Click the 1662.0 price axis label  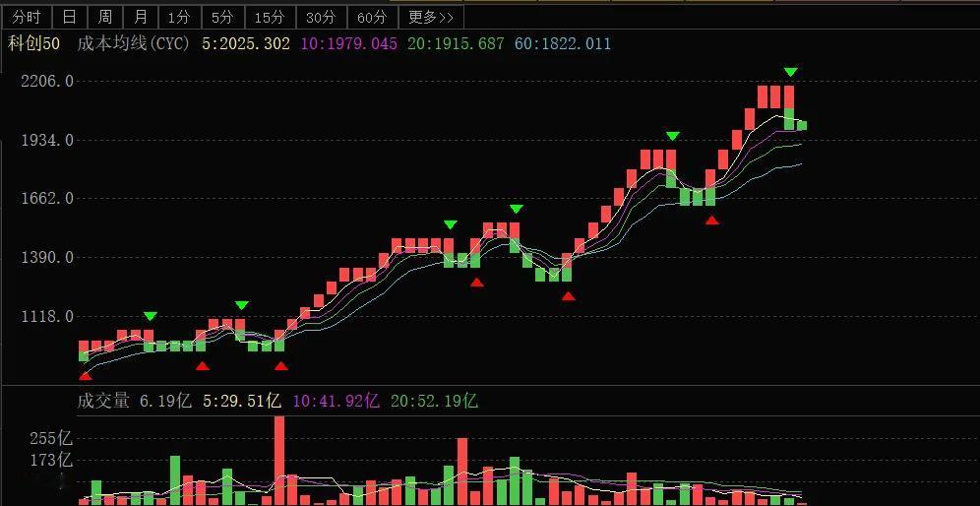(47, 198)
